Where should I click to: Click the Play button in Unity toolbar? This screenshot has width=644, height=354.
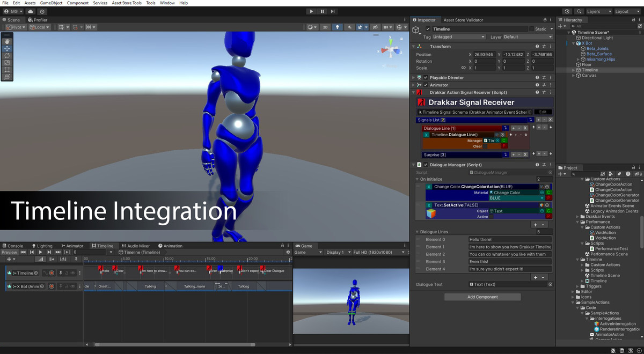pos(312,11)
